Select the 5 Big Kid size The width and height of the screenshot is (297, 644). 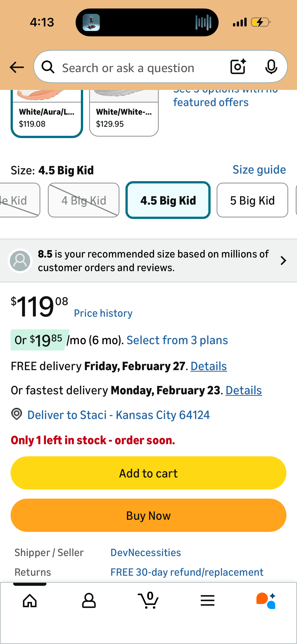click(252, 200)
